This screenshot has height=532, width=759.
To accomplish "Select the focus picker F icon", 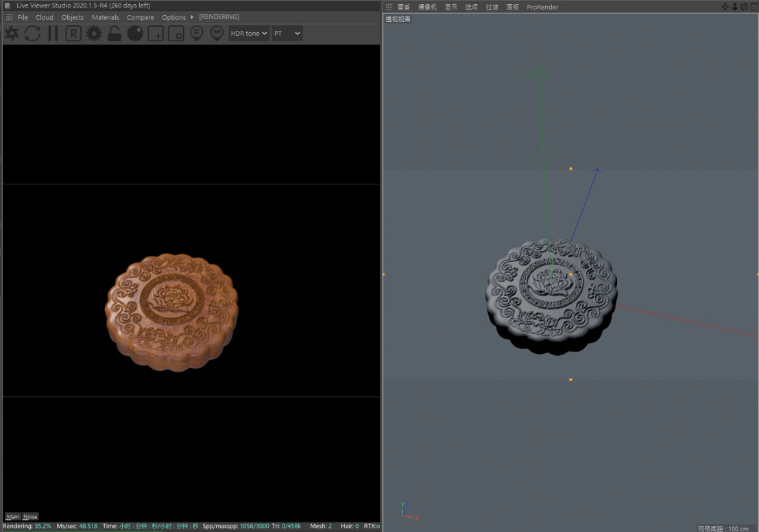I will [197, 34].
